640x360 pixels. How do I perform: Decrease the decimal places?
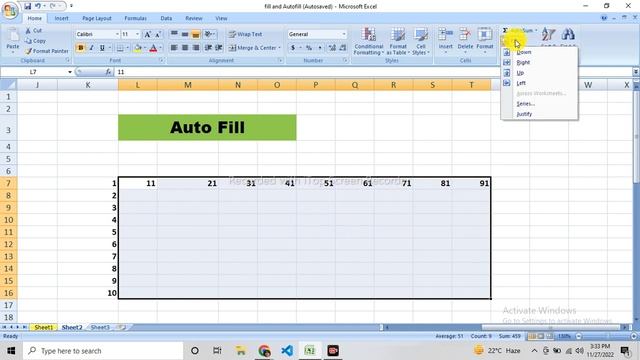point(343,48)
